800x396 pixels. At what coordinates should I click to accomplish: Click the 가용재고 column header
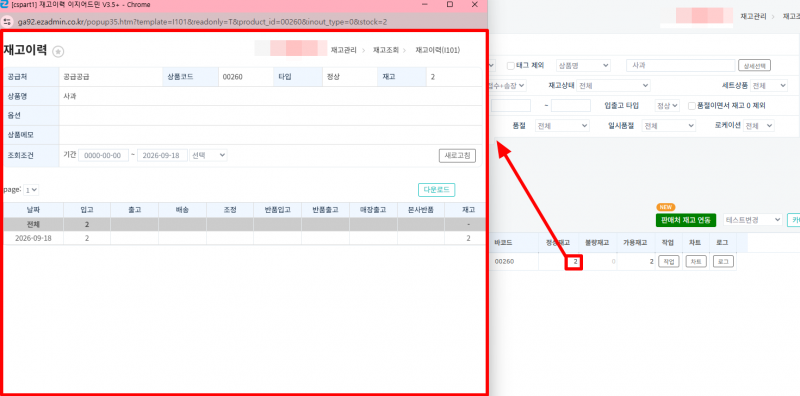pyautogui.click(x=635, y=242)
